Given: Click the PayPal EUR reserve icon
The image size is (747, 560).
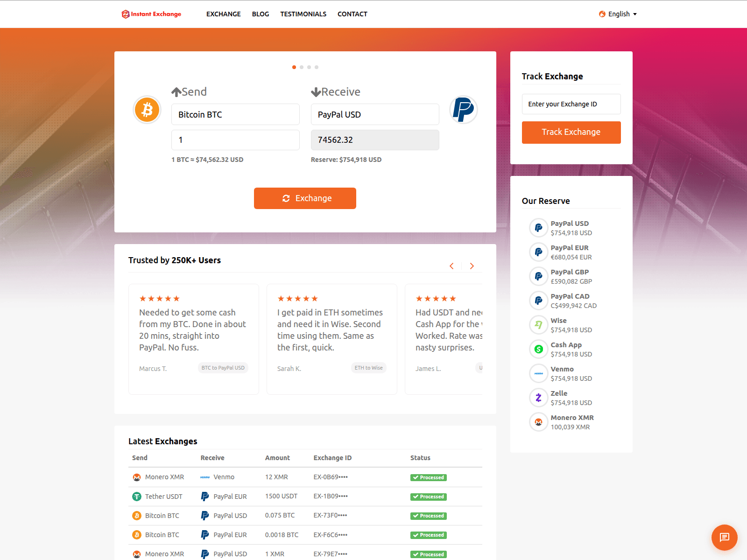Looking at the screenshot, I should pos(538,252).
